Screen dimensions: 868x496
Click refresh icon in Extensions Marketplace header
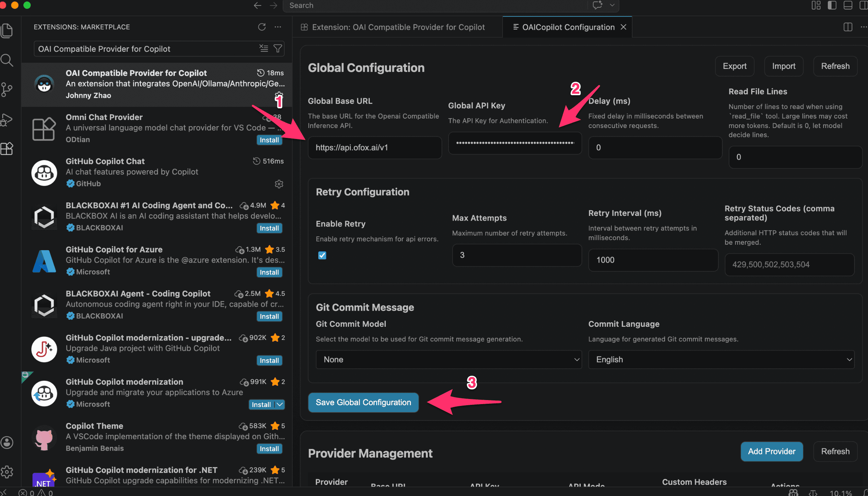[x=262, y=27]
